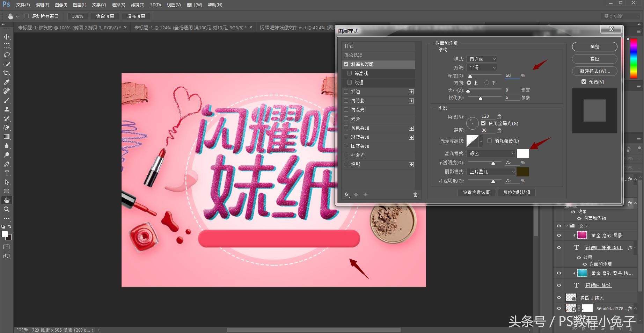Viewport: 644px width, 333px height.
Task: Select the Move tool
Action: point(6,37)
